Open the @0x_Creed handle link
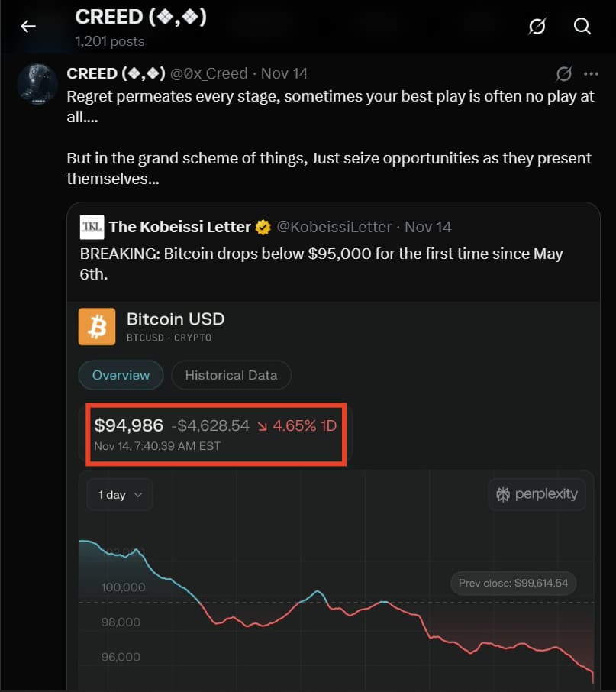The image size is (616, 692). point(208,73)
